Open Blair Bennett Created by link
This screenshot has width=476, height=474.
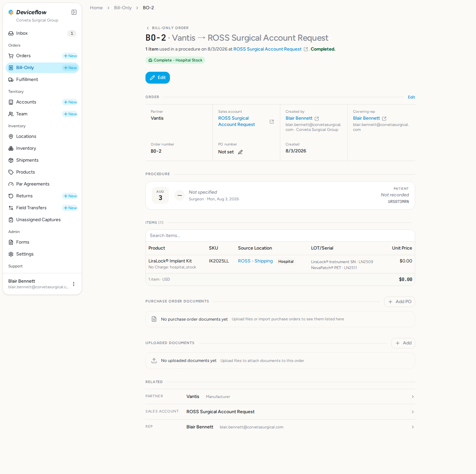click(x=299, y=118)
